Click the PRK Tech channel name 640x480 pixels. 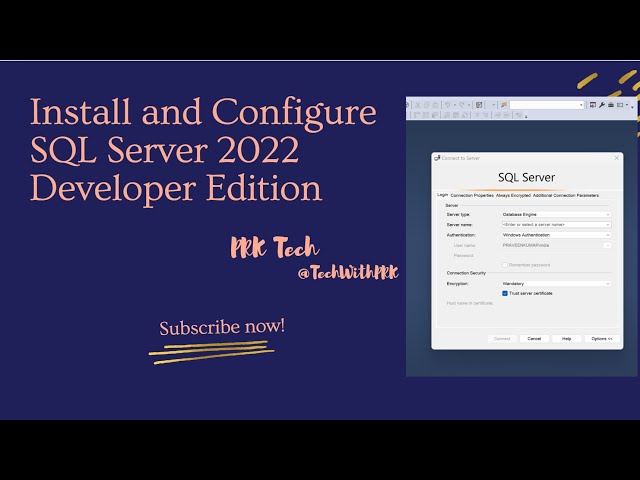point(274,247)
